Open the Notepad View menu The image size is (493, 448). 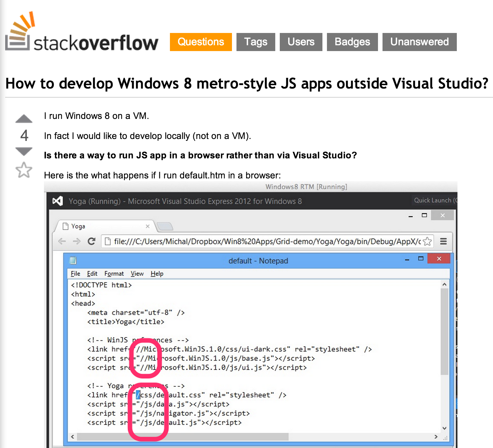[137, 274]
